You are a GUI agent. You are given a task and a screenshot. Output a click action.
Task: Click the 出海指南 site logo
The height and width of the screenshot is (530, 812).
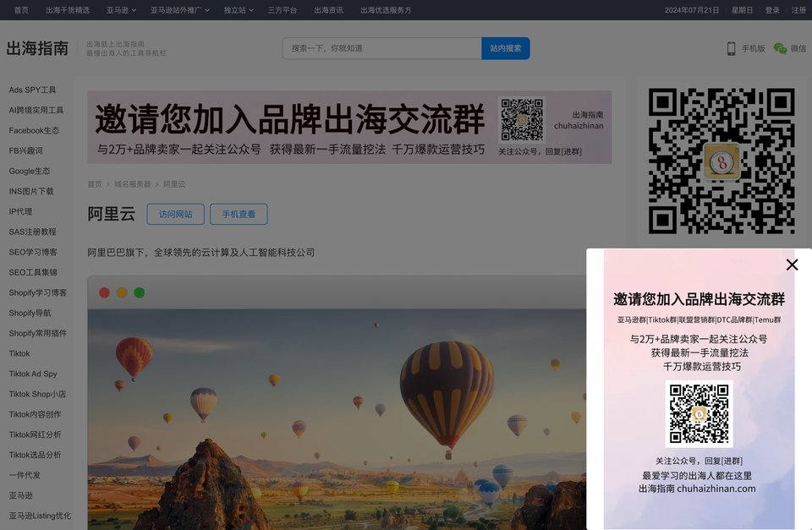[x=37, y=48]
